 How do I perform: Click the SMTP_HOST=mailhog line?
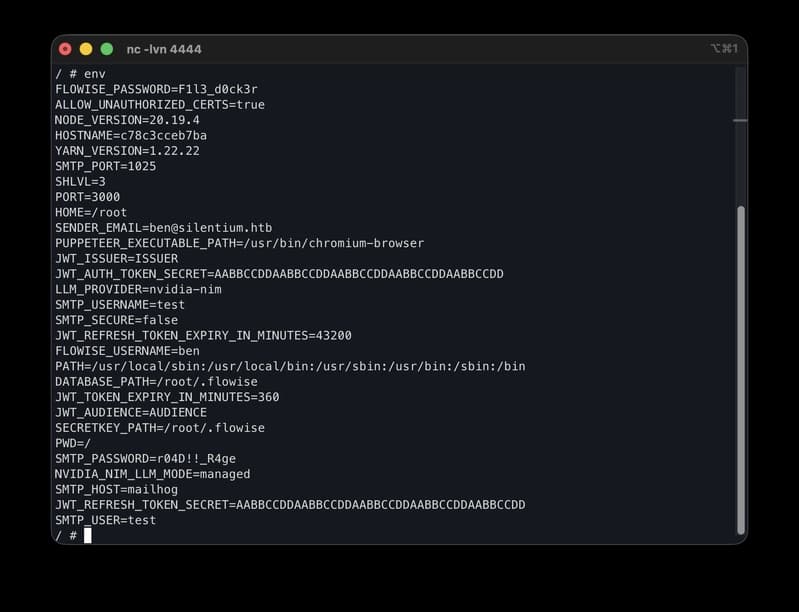click(117, 490)
